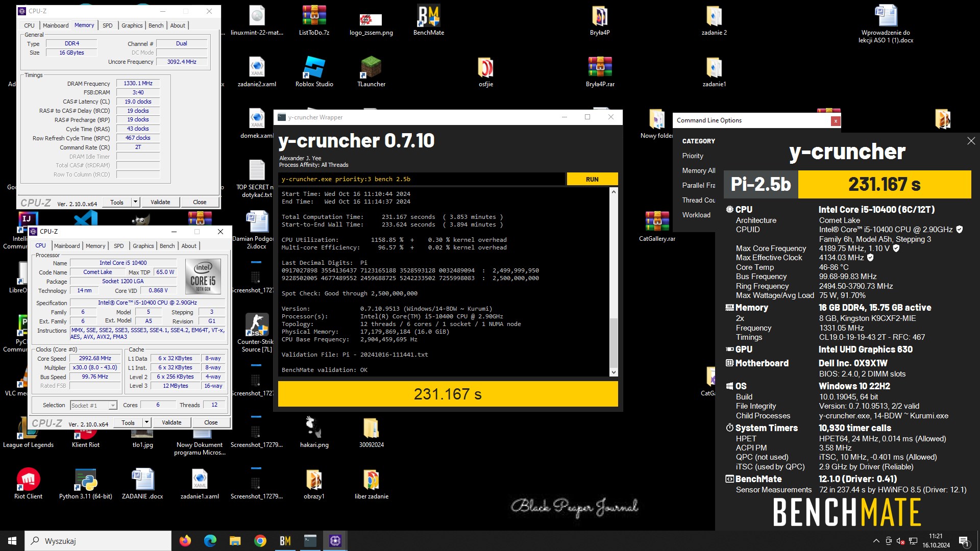Screen dimensions: 980x551
Task: Click the y-cruncher command line field
Action: point(422,179)
